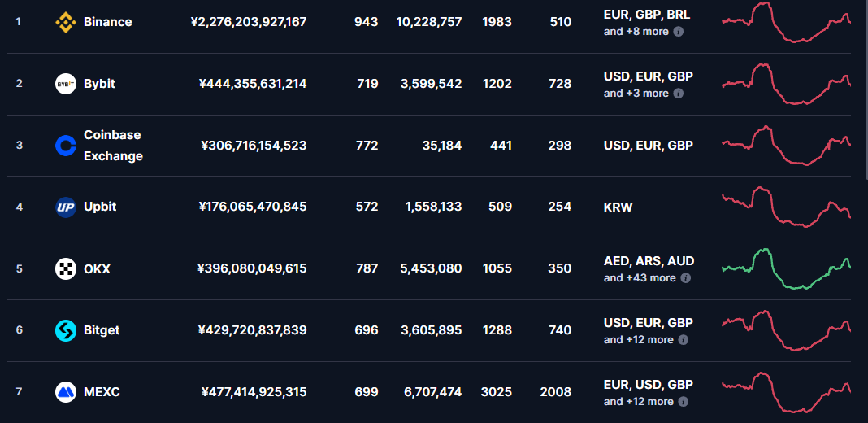
Task: Click the Upbit volume sparkline chart
Action: 786,207
